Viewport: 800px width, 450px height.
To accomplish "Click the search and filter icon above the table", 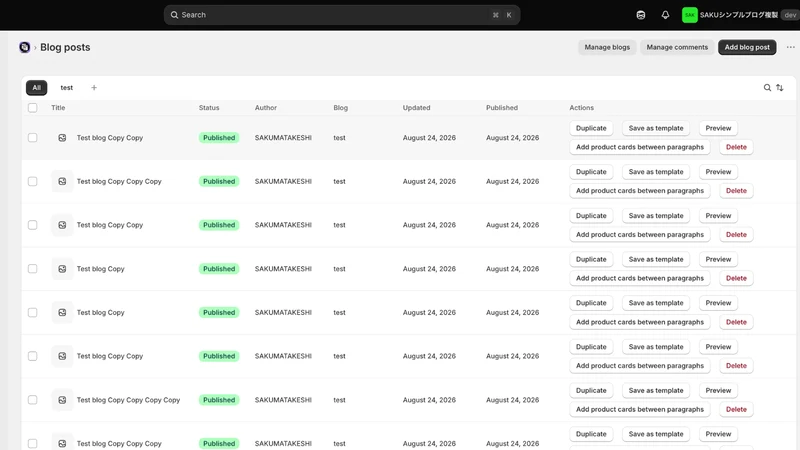I will pos(767,88).
